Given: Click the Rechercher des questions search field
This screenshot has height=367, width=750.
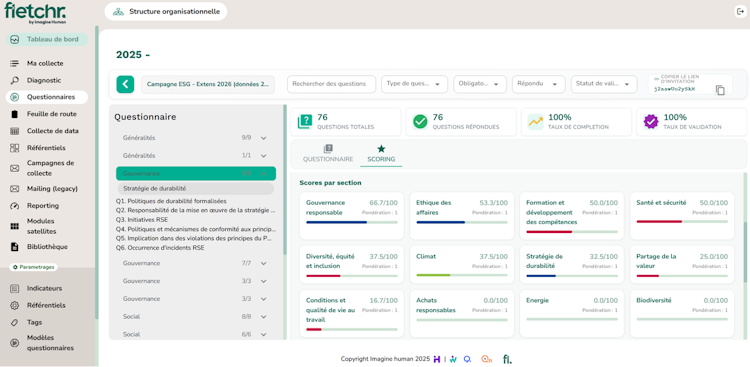Looking at the screenshot, I should tap(331, 84).
